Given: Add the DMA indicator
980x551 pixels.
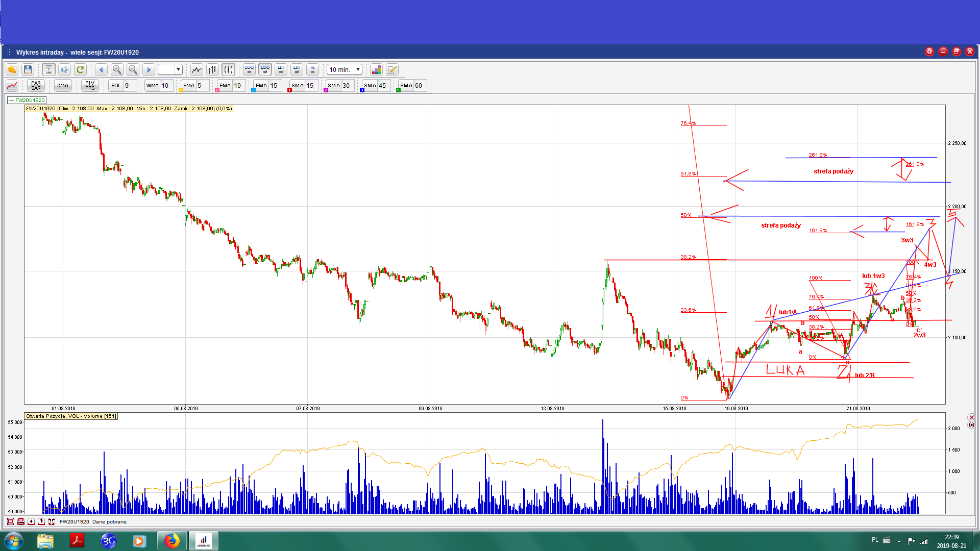Looking at the screenshot, I should 63,85.
